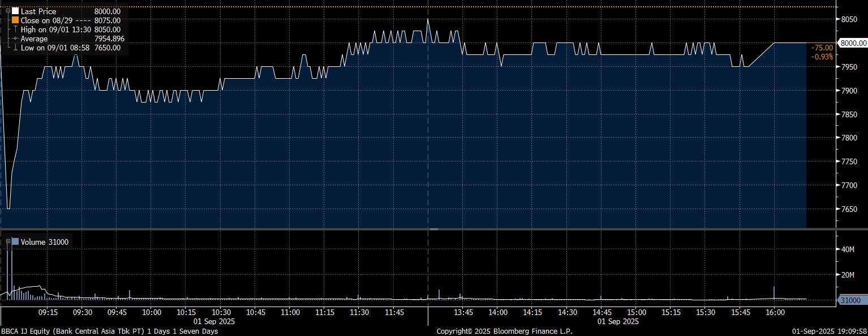Viewport: 868px width, 336px height.
Task: Select the High marker icon in legend
Action: point(15,29)
